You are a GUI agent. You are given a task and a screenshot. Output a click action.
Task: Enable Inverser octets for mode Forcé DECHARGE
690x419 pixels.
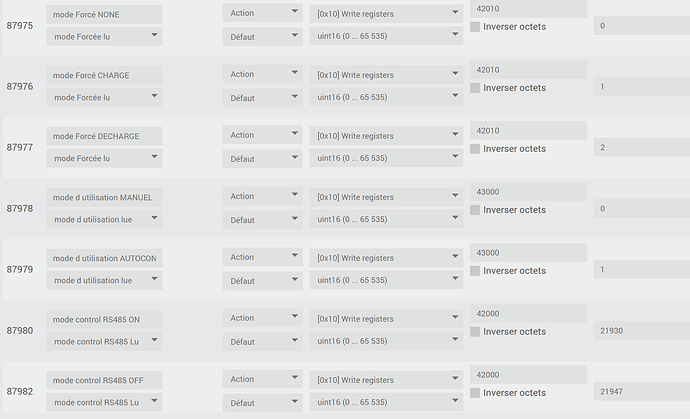point(475,149)
